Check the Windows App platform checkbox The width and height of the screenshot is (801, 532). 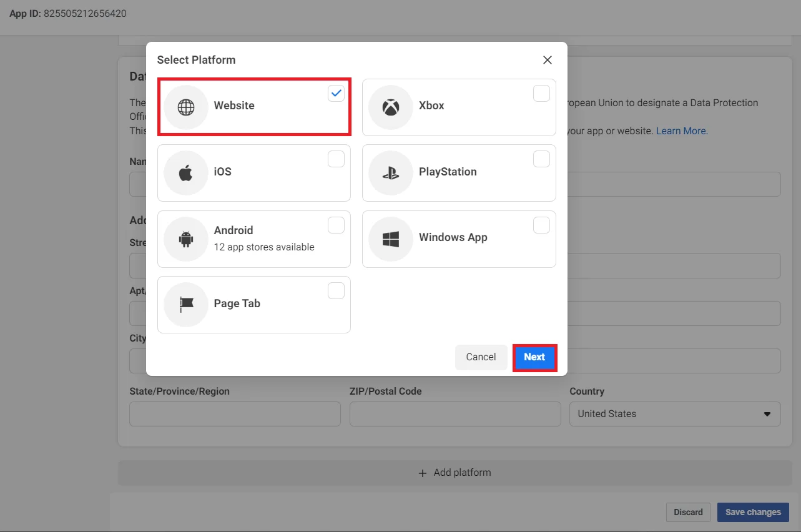click(541, 225)
